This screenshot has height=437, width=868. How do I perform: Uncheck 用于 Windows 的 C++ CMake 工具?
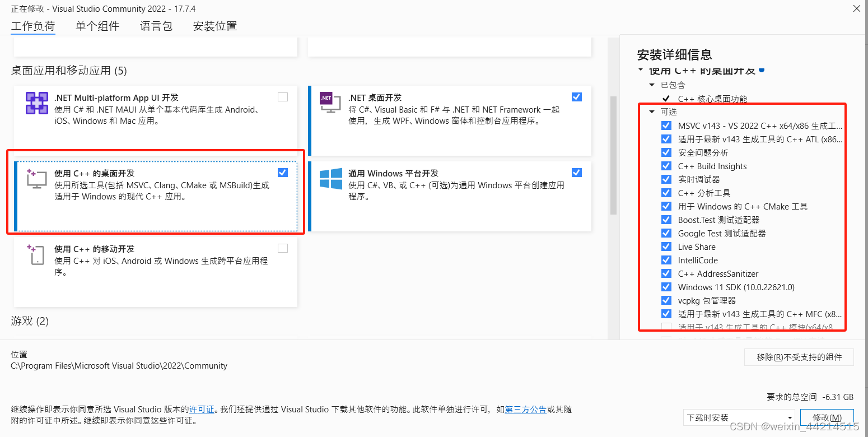tap(666, 206)
